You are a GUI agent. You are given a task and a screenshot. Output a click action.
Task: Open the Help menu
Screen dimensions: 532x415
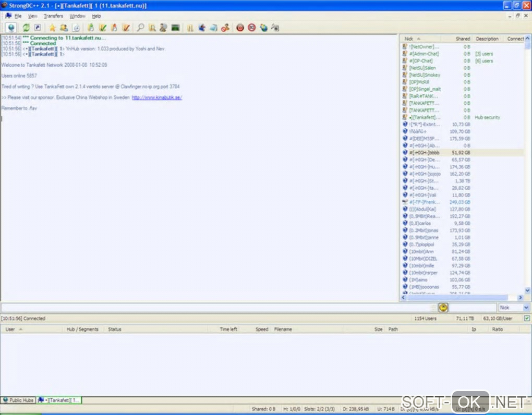(96, 16)
